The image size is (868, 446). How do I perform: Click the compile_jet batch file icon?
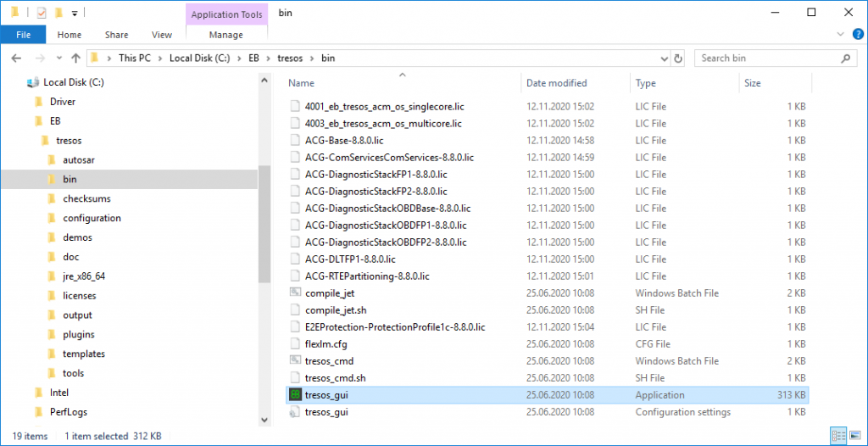coord(295,293)
